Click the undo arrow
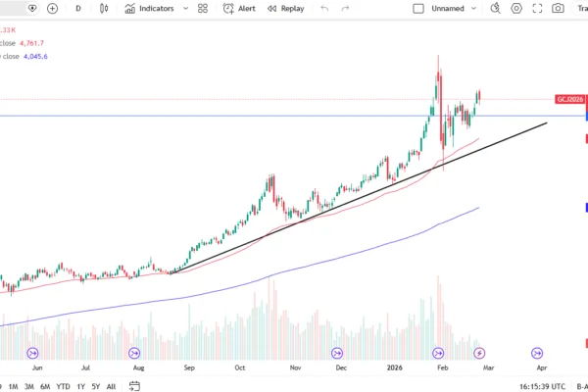 [x=324, y=8]
